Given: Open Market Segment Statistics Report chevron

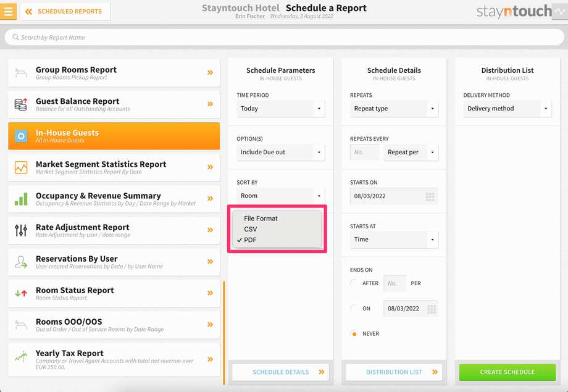Looking at the screenshot, I should click(210, 167).
